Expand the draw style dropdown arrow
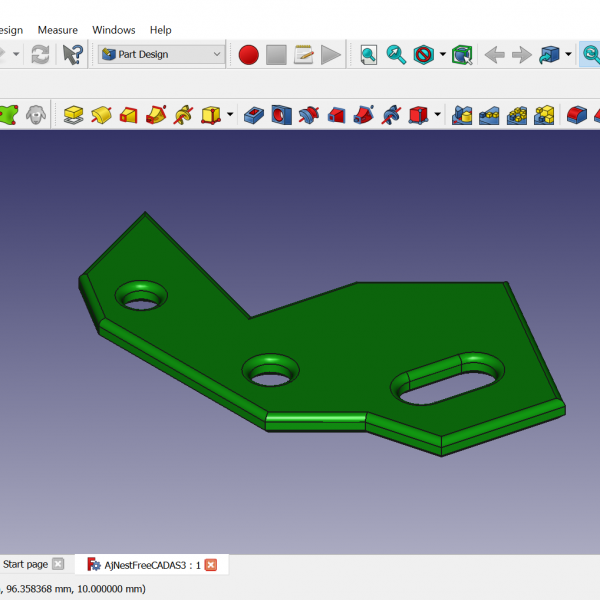600x600 pixels. click(x=442, y=54)
